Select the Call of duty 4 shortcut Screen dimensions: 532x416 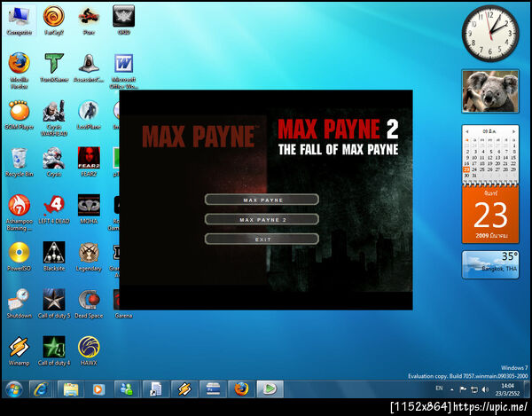click(54, 351)
